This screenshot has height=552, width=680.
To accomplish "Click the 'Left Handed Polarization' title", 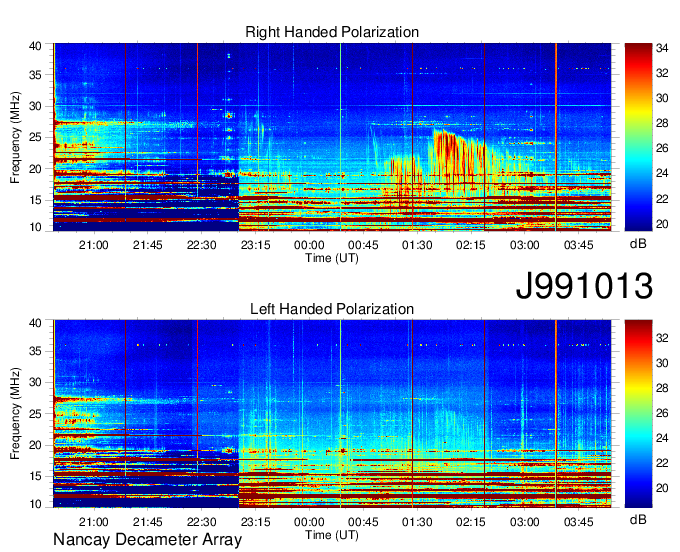I will click(x=332, y=309).
